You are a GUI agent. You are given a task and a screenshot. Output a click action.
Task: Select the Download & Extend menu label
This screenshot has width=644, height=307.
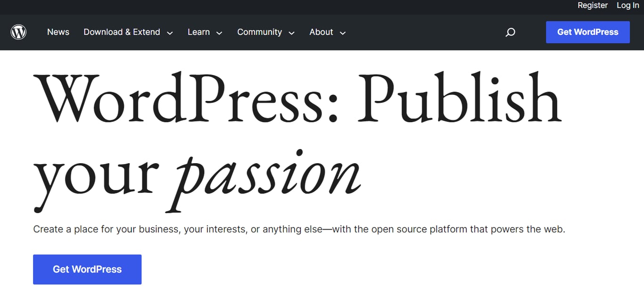pos(122,32)
